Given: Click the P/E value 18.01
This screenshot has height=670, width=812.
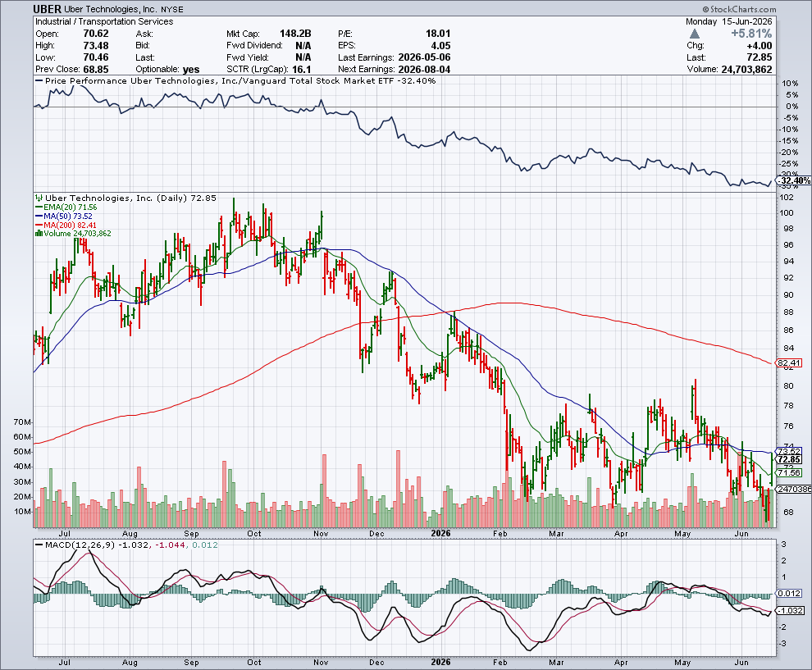Looking at the screenshot, I should pos(438,34).
